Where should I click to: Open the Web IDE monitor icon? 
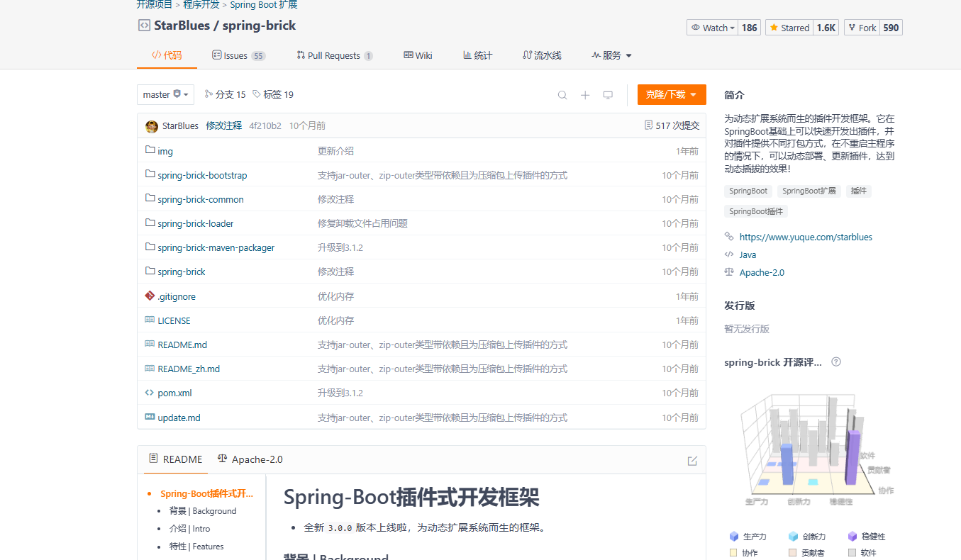608,95
